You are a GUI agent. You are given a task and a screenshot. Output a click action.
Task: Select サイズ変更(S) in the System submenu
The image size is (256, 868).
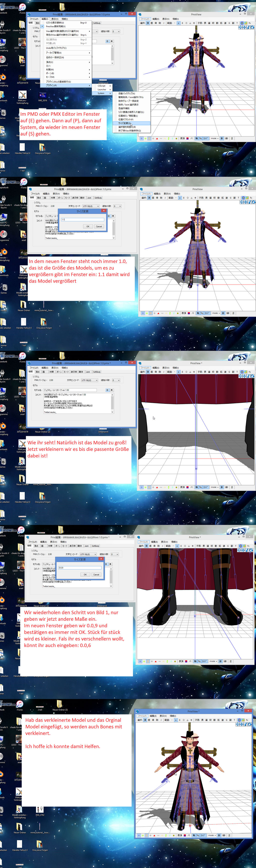[x=124, y=123]
